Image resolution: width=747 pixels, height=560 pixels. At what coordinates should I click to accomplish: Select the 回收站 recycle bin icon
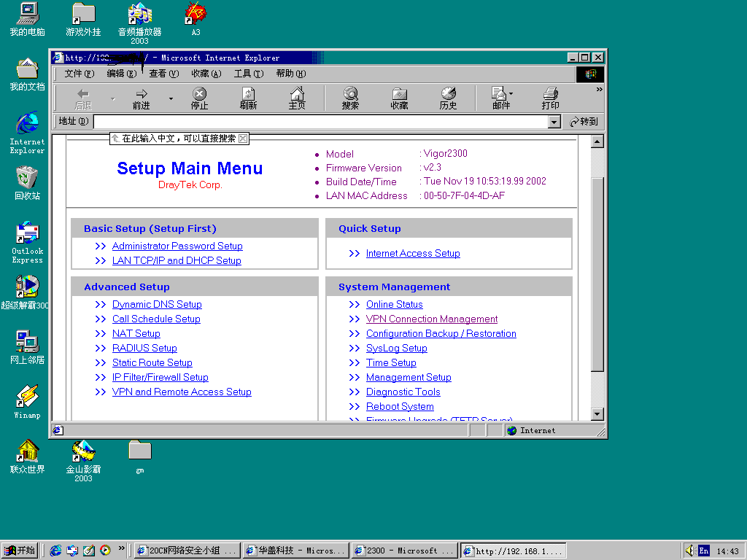pos(27,183)
